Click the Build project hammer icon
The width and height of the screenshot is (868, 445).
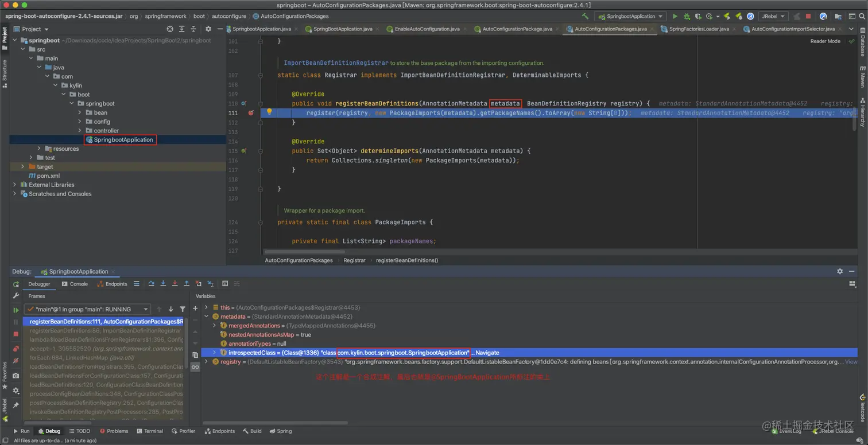(585, 17)
